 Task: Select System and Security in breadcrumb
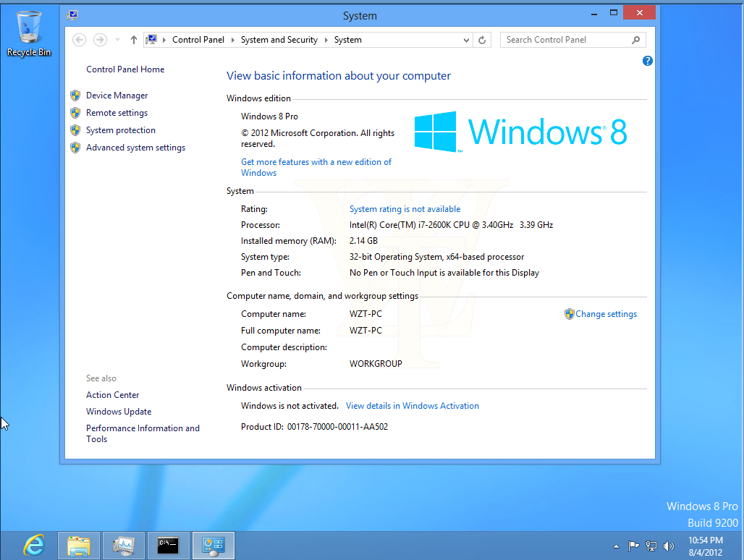click(x=279, y=40)
